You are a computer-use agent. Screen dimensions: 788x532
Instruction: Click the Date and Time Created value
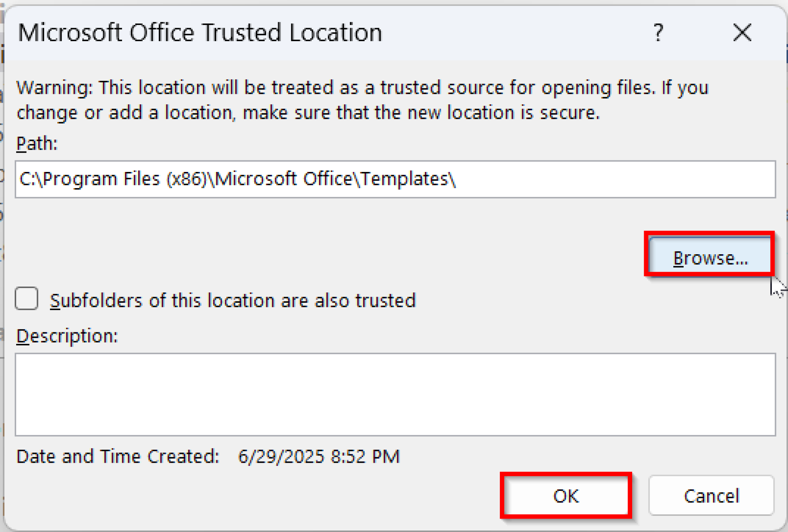click(x=319, y=456)
